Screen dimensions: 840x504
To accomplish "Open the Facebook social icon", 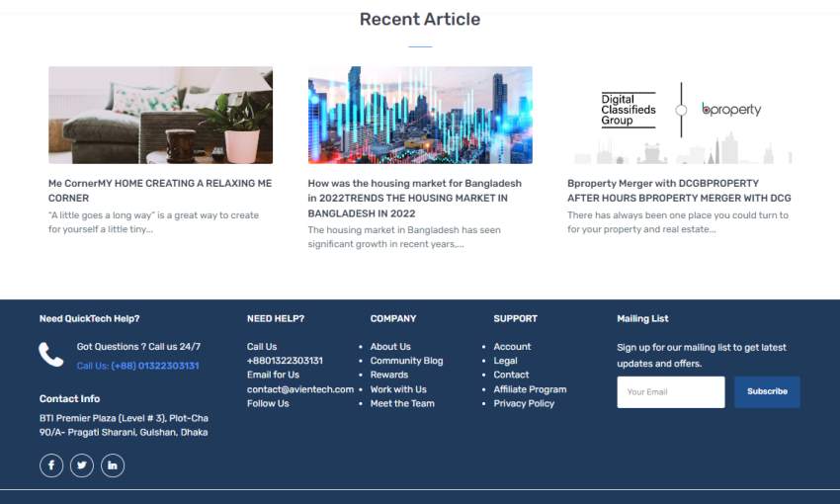I will (x=51, y=465).
